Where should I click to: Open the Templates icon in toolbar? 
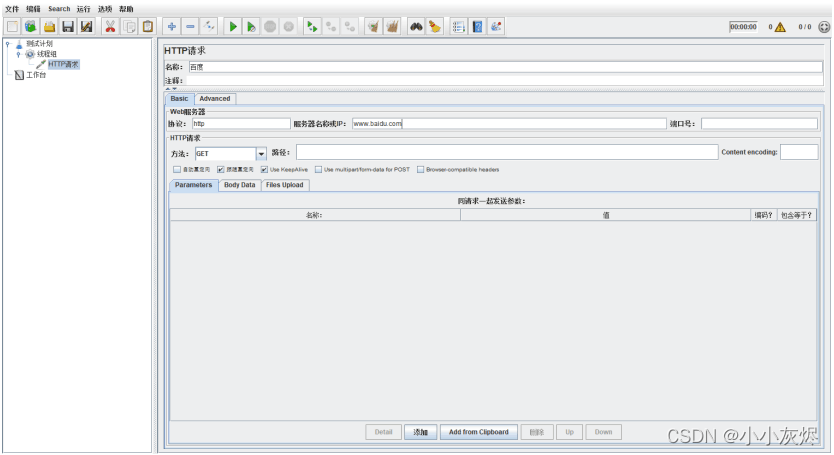click(31, 26)
